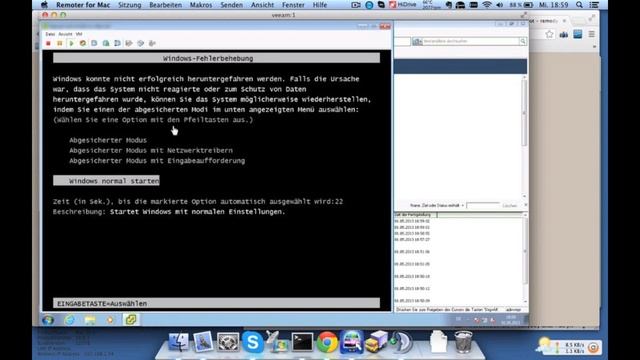Select Abgesicherter Modus boot option
Screen dimensions: 640x360
[108, 140]
